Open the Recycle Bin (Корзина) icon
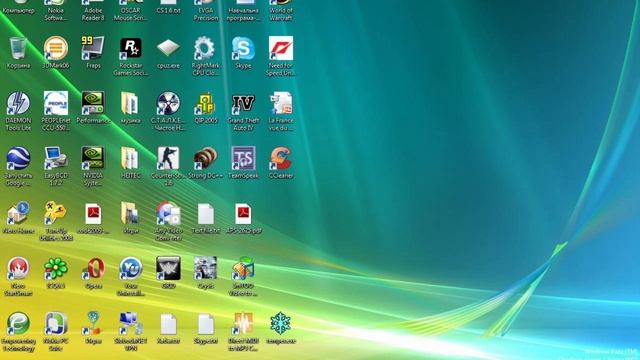640x360 pixels. coord(18,48)
